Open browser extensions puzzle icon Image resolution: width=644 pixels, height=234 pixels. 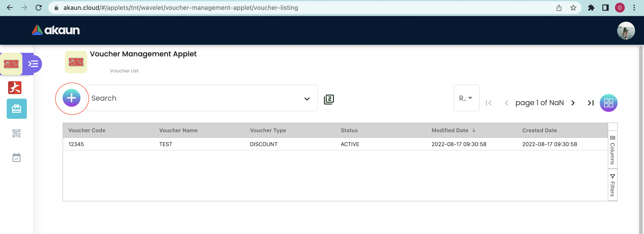point(591,8)
